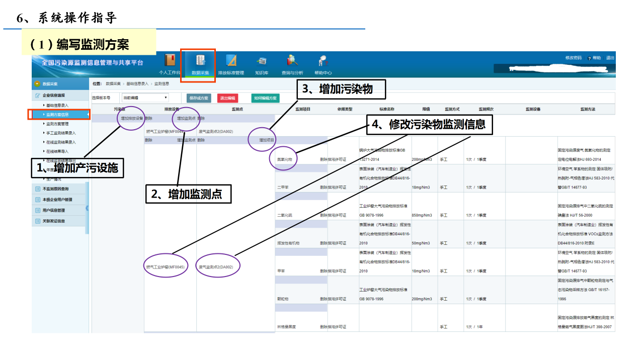Click the 保存成方案 button
644x362 pixels.
pos(199,98)
